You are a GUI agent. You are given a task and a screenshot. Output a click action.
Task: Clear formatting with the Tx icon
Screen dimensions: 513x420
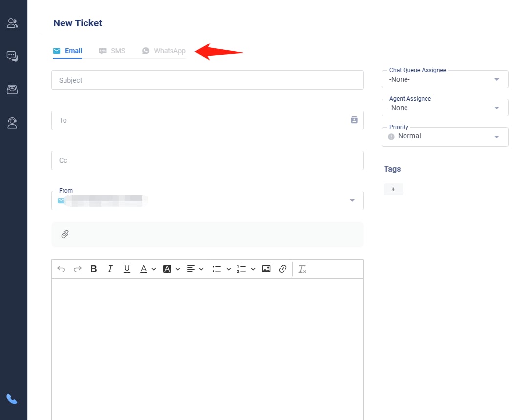[x=302, y=269]
